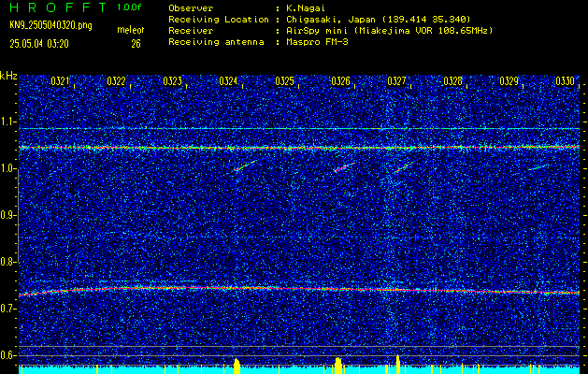The width and height of the screenshot is (588, 374).
Task: Click the meteor echo streak at 0327
Action: pos(403,168)
